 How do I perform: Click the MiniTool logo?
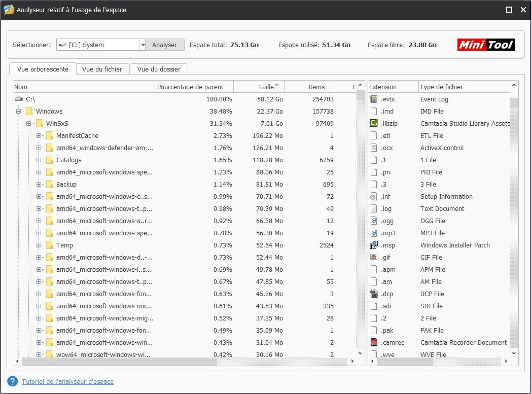[485, 45]
